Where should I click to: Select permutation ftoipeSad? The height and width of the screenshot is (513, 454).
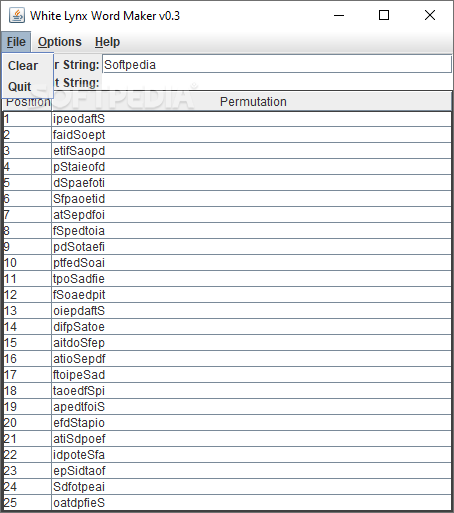pos(251,375)
